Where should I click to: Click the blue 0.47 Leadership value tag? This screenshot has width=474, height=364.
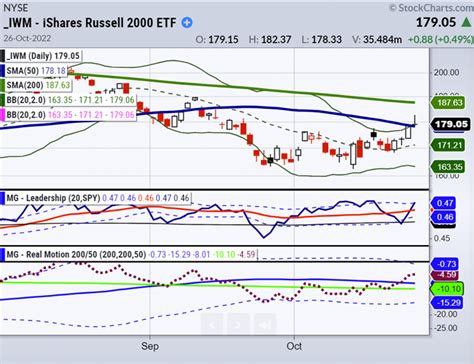coord(445,203)
